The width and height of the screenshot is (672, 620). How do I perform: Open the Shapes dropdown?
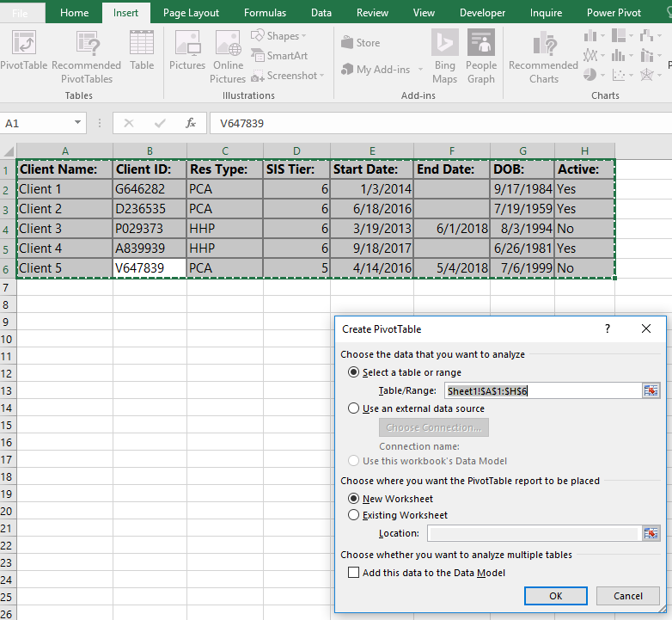(x=279, y=36)
